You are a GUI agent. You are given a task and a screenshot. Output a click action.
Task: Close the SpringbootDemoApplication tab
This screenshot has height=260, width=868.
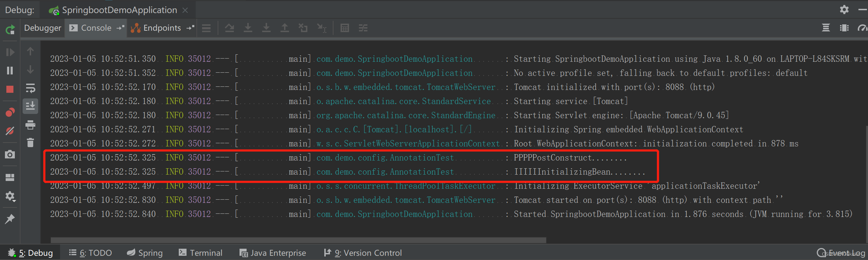coord(185,10)
